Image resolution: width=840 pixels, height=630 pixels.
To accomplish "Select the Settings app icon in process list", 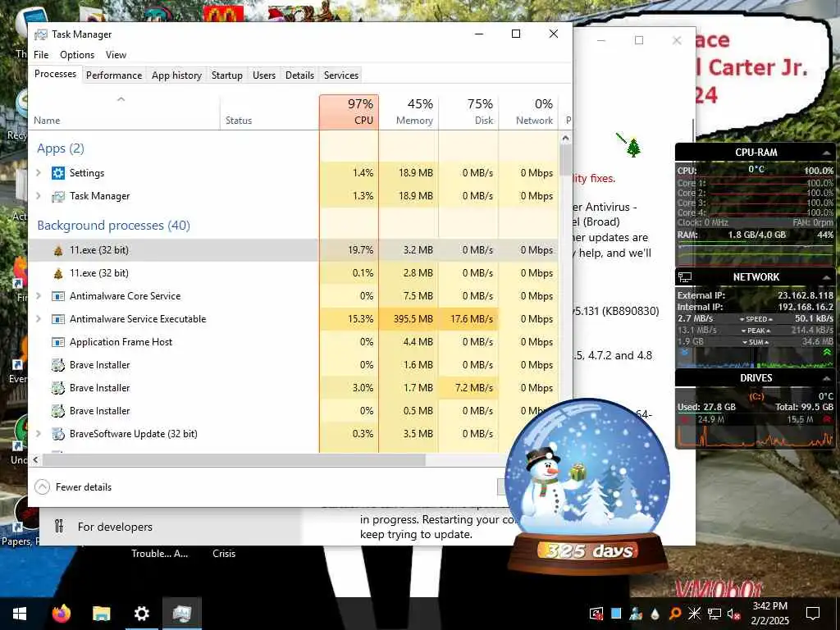I will pos(58,173).
